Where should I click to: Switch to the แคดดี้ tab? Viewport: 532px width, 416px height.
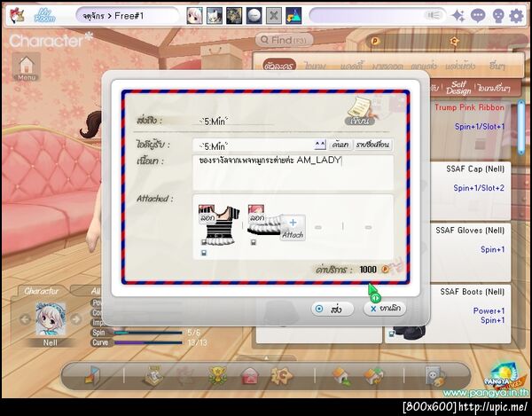(x=351, y=67)
